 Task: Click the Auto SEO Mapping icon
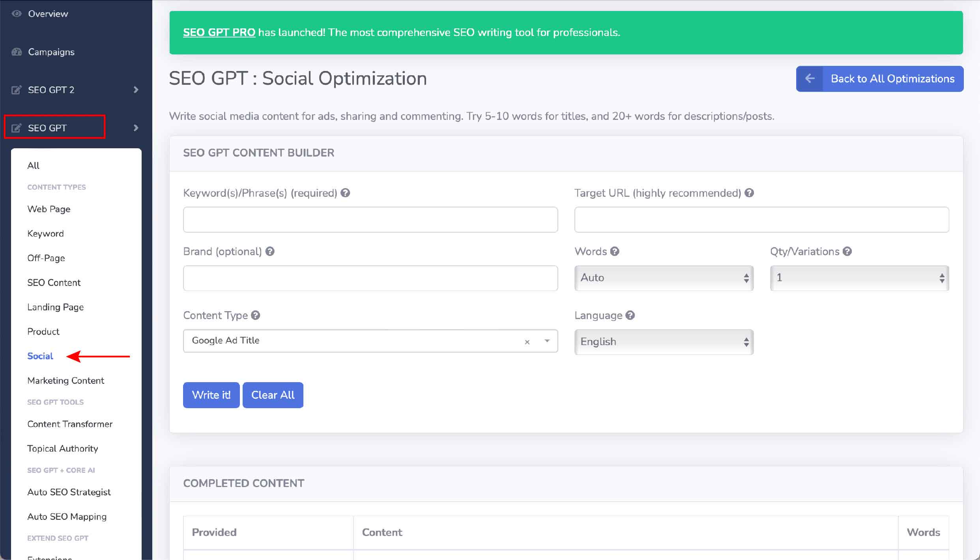click(67, 516)
